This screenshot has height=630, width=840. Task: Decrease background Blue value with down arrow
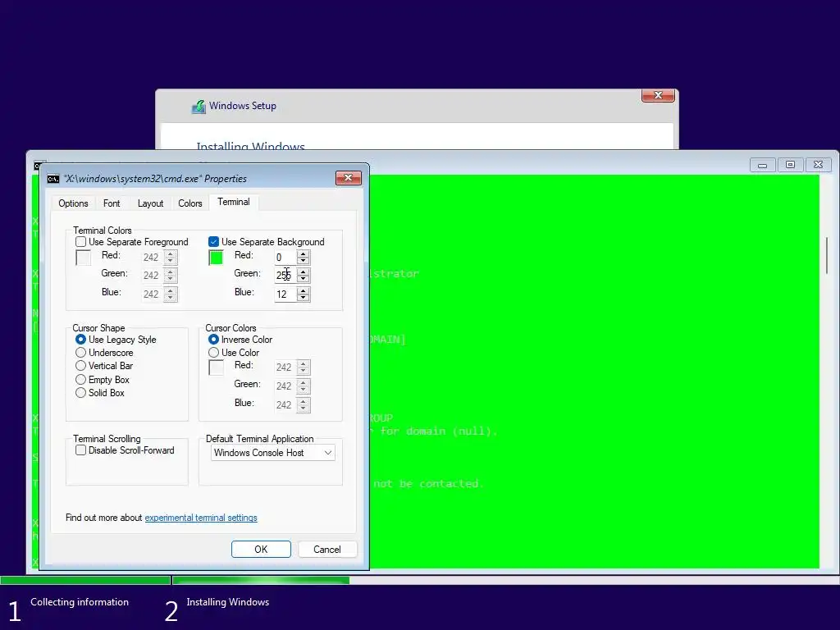coord(304,297)
